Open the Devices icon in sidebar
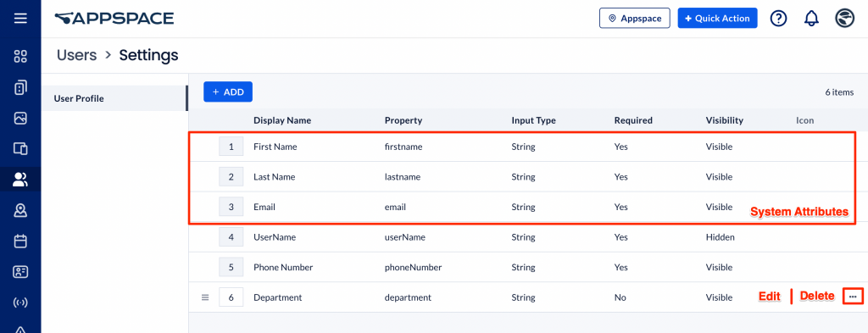Viewport: 868px width, 333px height. (20, 149)
